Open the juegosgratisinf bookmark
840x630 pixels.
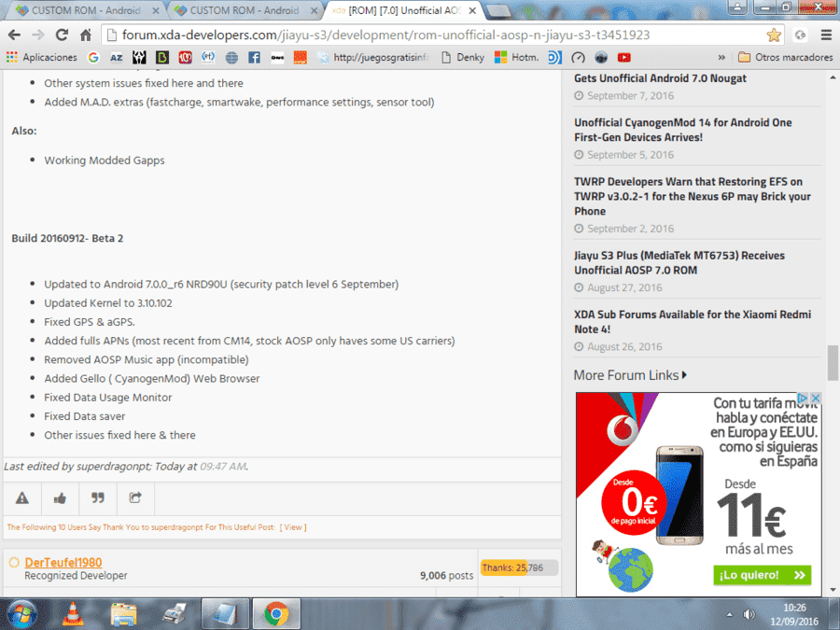click(x=374, y=57)
